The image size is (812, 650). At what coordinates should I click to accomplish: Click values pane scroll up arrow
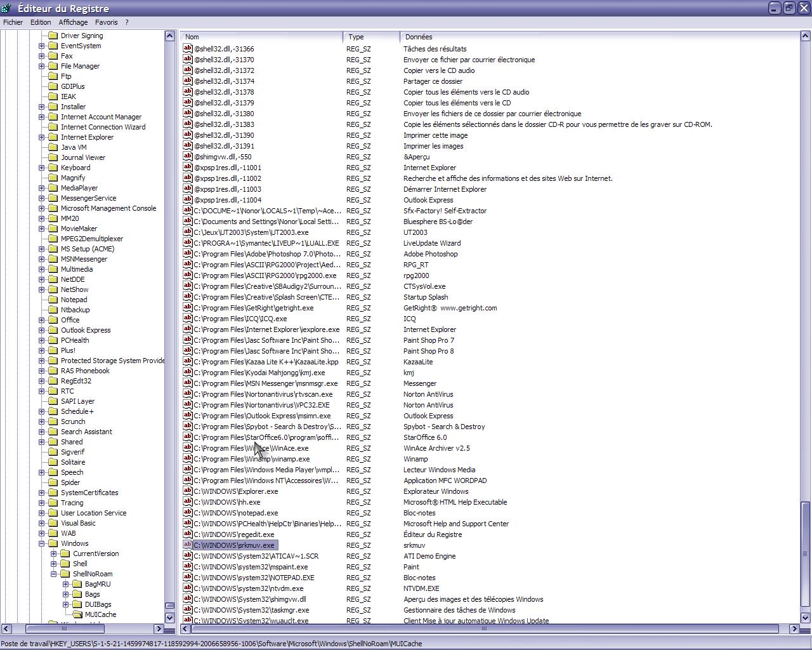pyautogui.click(x=806, y=37)
